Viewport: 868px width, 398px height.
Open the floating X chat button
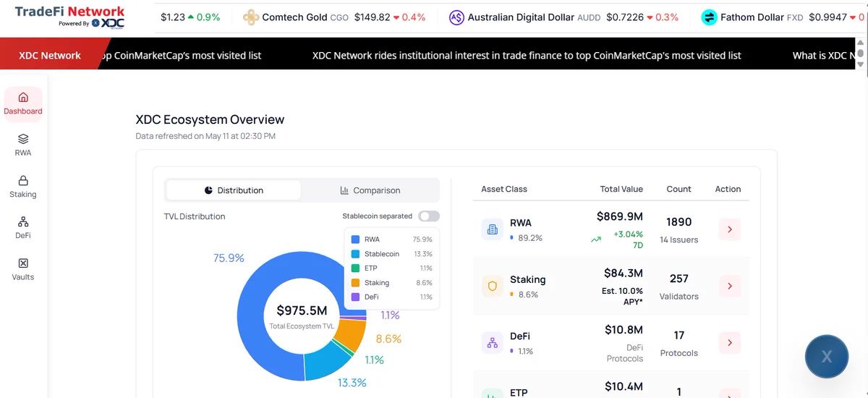(827, 356)
